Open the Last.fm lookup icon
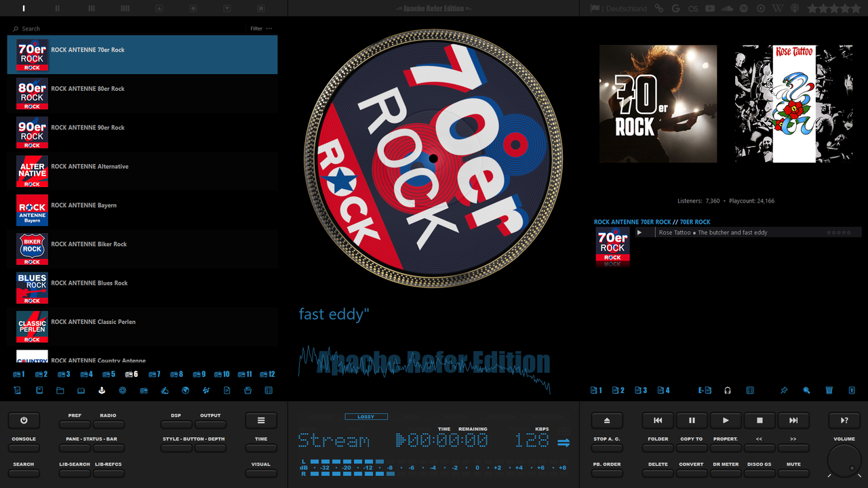The image size is (868, 488). (x=693, y=8)
